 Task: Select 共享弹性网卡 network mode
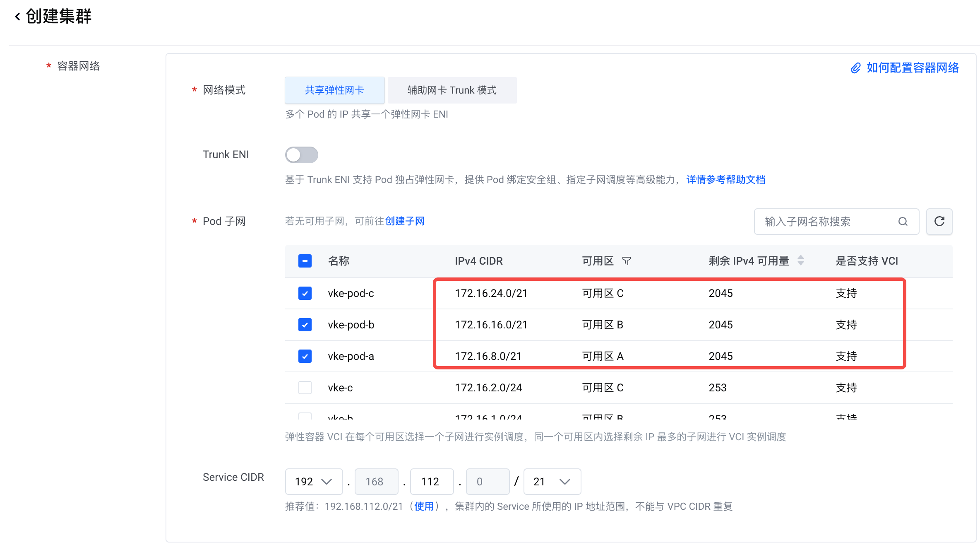(334, 90)
